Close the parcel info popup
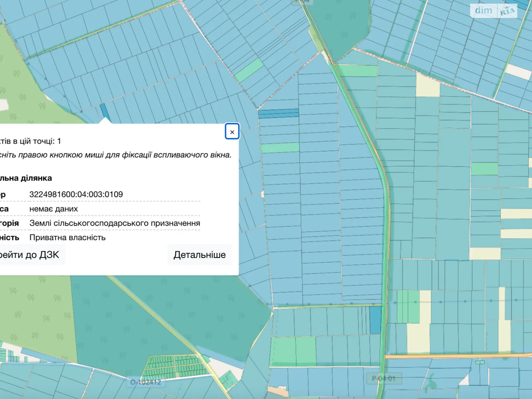Image resolution: width=532 pixels, height=399 pixels. [x=232, y=132]
